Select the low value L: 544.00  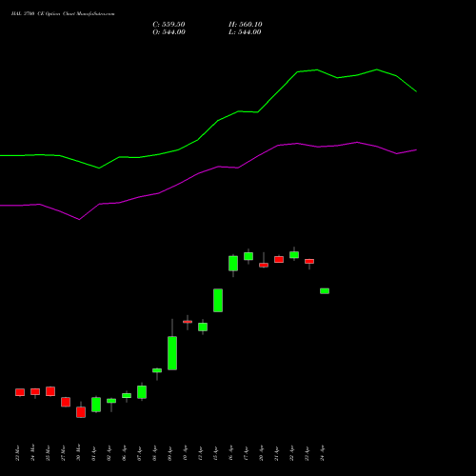pyautogui.click(x=245, y=32)
